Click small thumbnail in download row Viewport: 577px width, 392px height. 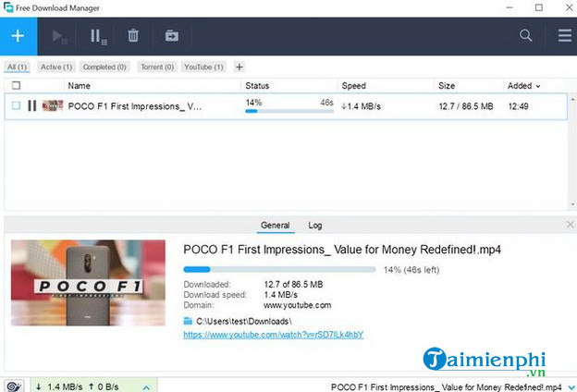(53, 106)
